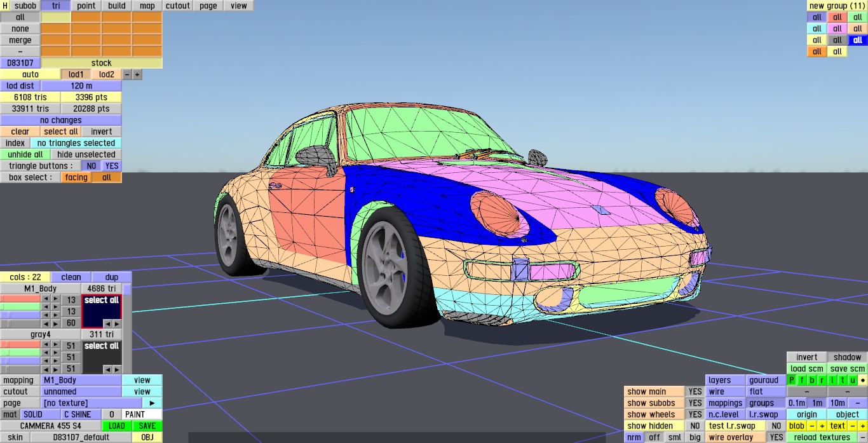Click the lod dist 120 m value
This screenshot has width=868, height=443.
pyautogui.click(x=81, y=86)
